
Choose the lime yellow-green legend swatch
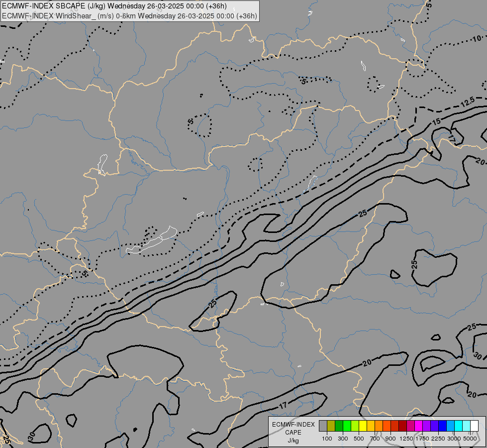(355, 426)
